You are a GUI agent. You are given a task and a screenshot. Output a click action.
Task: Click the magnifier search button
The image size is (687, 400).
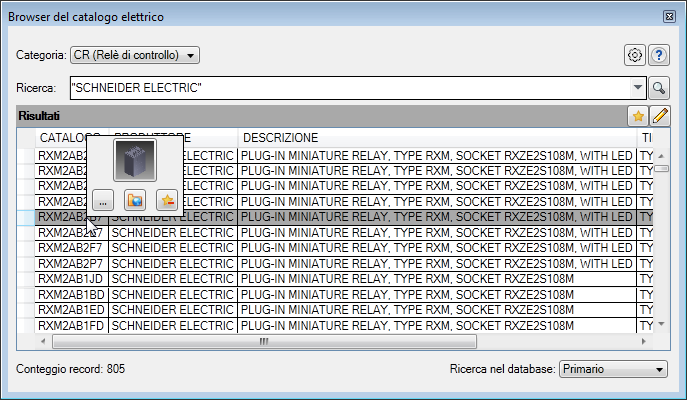coord(659,88)
